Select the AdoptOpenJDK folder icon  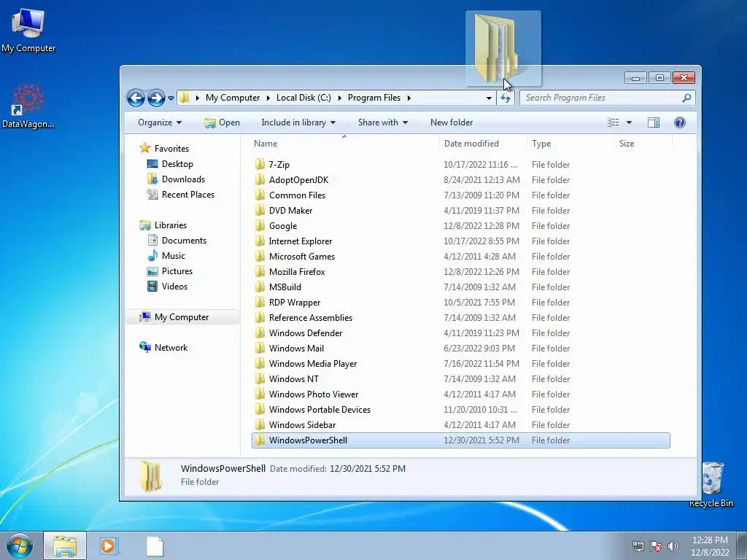coord(260,179)
